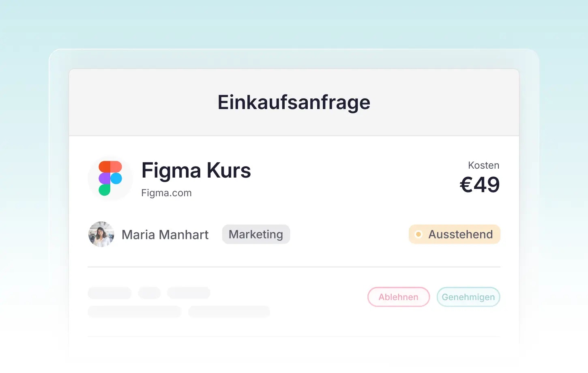
Task: Reject the request with Ablehnen
Action: point(398,297)
